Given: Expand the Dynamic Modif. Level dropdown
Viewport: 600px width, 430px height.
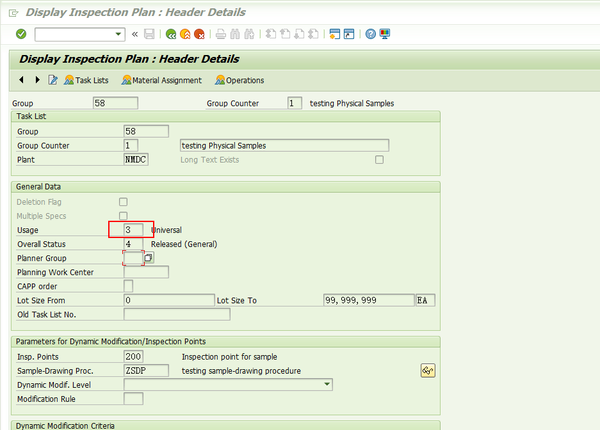Looking at the screenshot, I should tap(327, 384).
